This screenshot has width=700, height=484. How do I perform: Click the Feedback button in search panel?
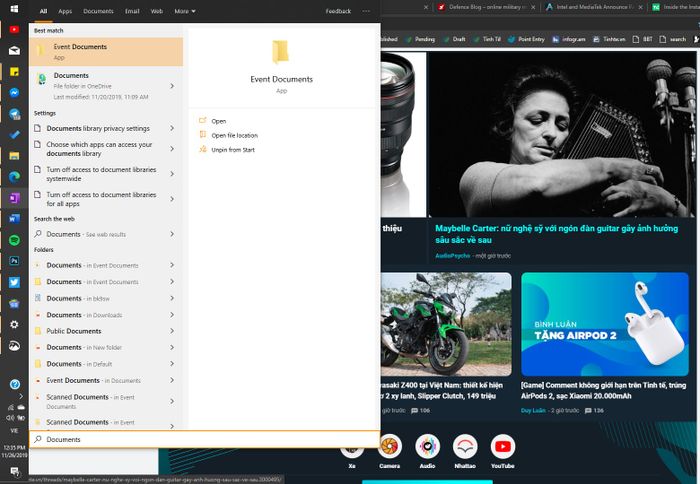tap(338, 11)
